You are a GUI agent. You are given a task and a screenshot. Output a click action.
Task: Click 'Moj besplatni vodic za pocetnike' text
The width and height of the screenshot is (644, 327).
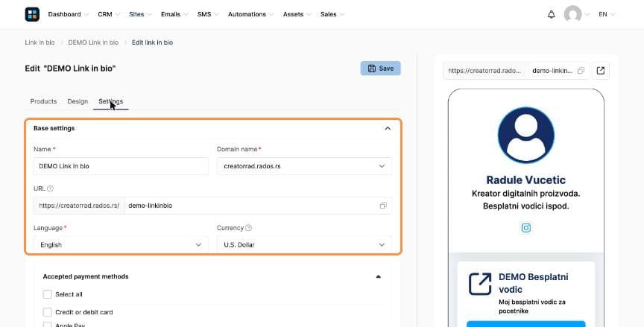pyautogui.click(x=532, y=306)
